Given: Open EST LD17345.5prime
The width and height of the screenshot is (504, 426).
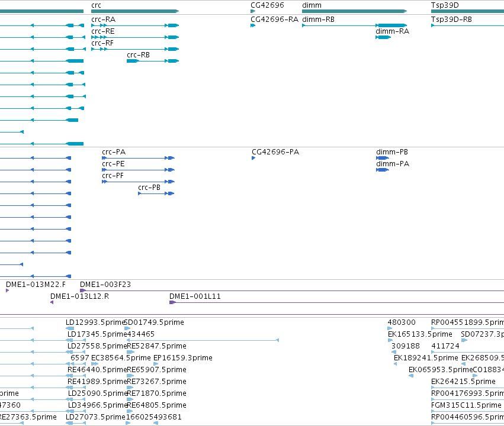Looking at the screenshot, I should tap(97, 334).
